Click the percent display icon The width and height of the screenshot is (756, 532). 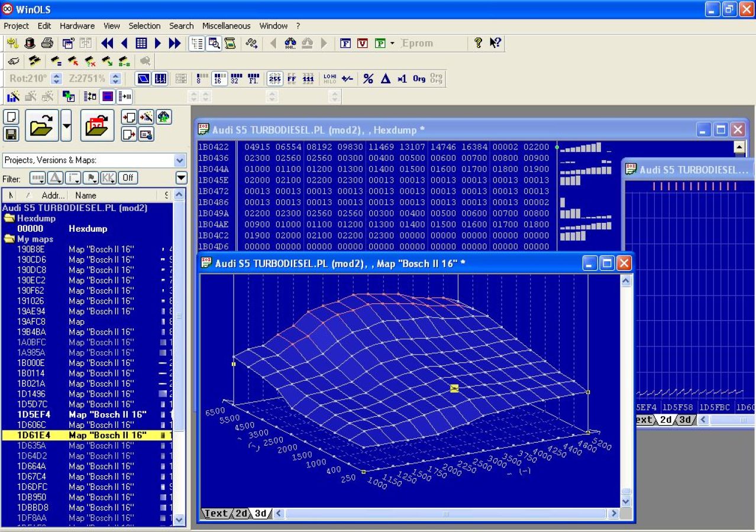point(368,79)
